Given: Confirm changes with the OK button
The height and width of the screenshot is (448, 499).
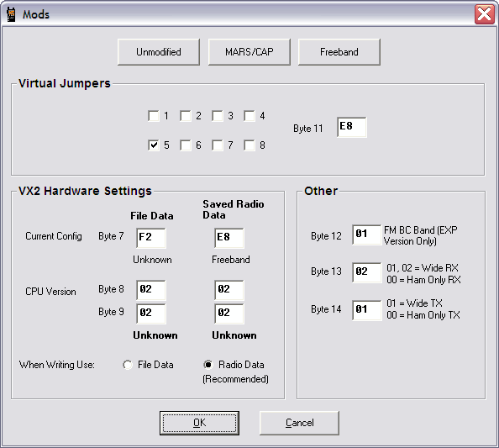Looking at the screenshot, I should (x=199, y=423).
